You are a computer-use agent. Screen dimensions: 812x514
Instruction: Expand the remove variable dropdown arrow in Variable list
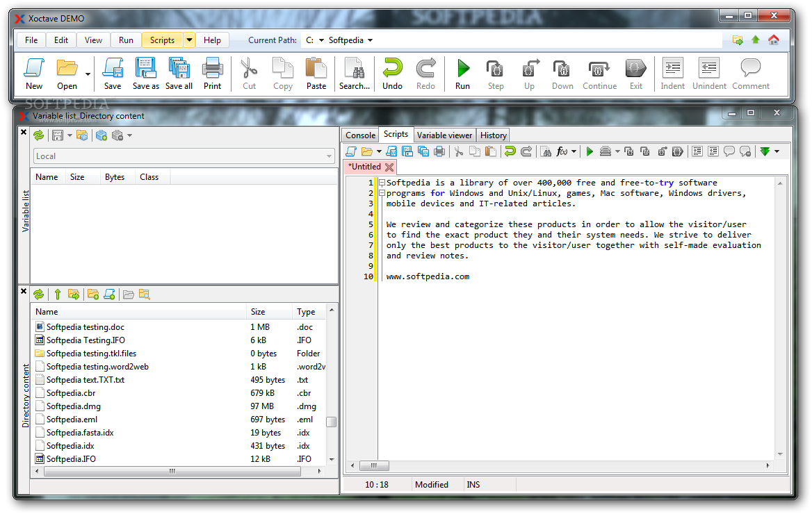click(x=129, y=135)
